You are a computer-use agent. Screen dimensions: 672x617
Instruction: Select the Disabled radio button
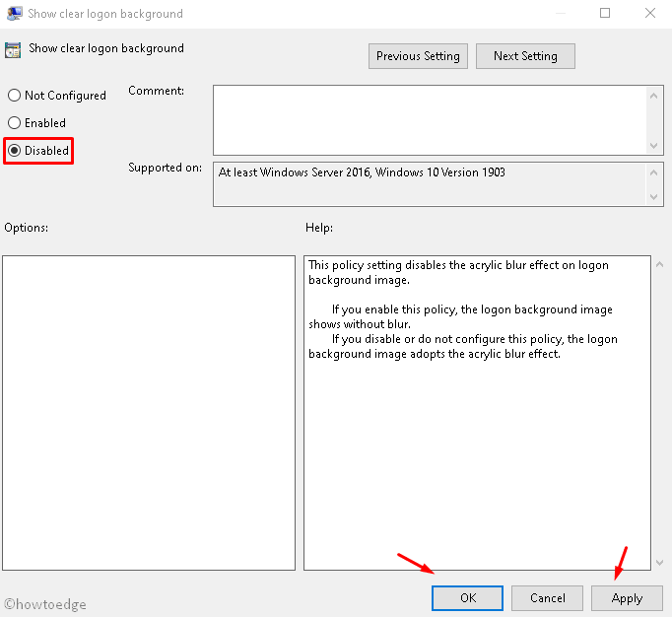[14, 151]
